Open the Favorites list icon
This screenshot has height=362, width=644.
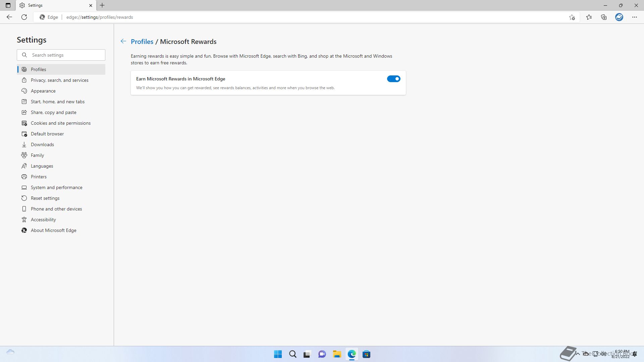pyautogui.click(x=589, y=17)
